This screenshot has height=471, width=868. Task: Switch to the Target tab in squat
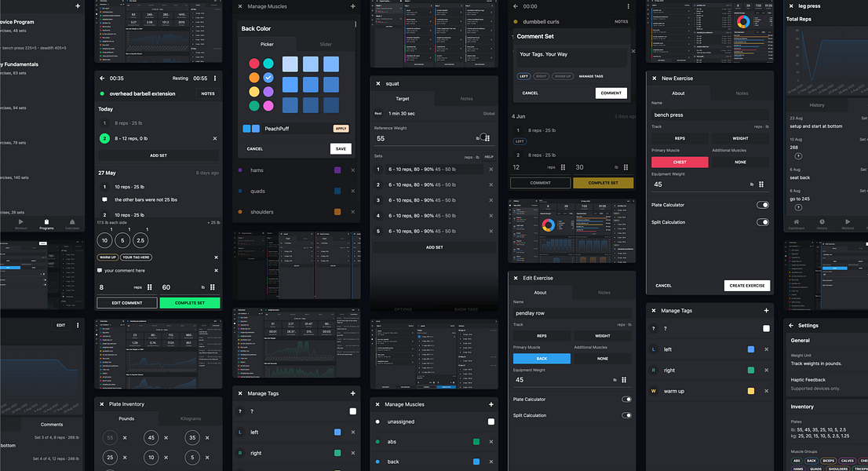403,98
